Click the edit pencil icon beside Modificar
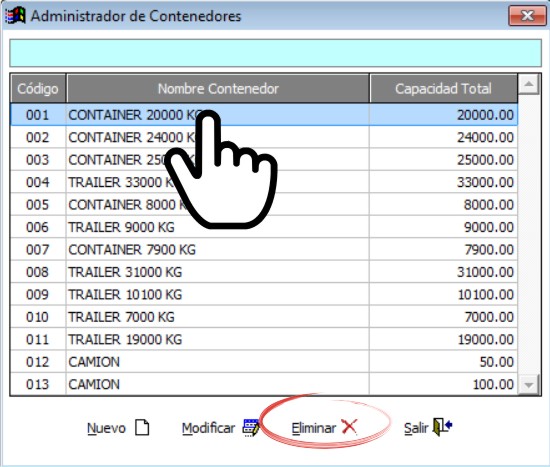550x467 pixels. (251, 427)
